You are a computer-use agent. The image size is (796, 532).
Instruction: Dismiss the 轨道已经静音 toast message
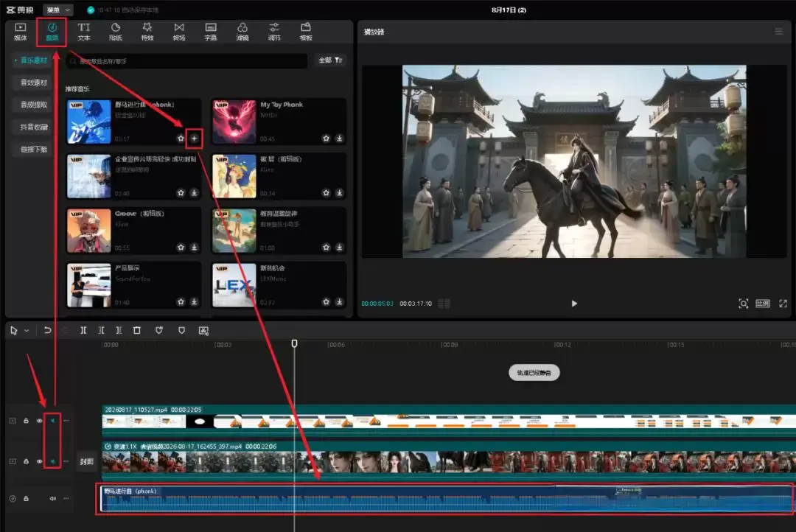pos(534,373)
